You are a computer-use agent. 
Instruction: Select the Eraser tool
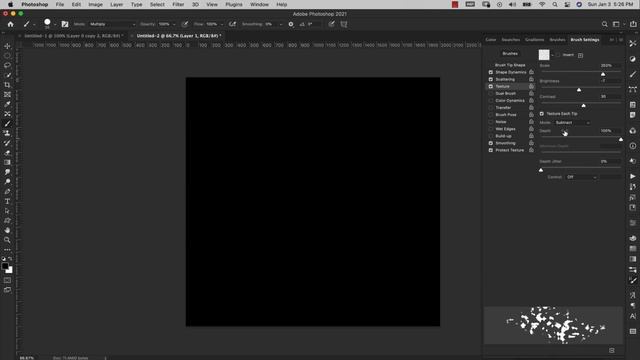7,153
